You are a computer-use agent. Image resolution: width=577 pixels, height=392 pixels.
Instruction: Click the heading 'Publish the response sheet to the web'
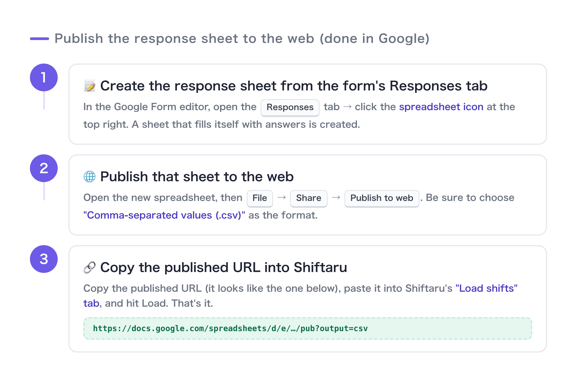[x=242, y=38]
